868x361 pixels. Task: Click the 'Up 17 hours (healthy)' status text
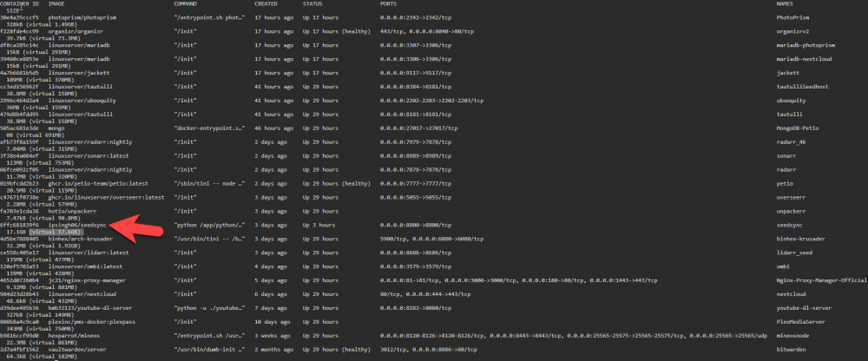pyautogui.click(x=336, y=31)
